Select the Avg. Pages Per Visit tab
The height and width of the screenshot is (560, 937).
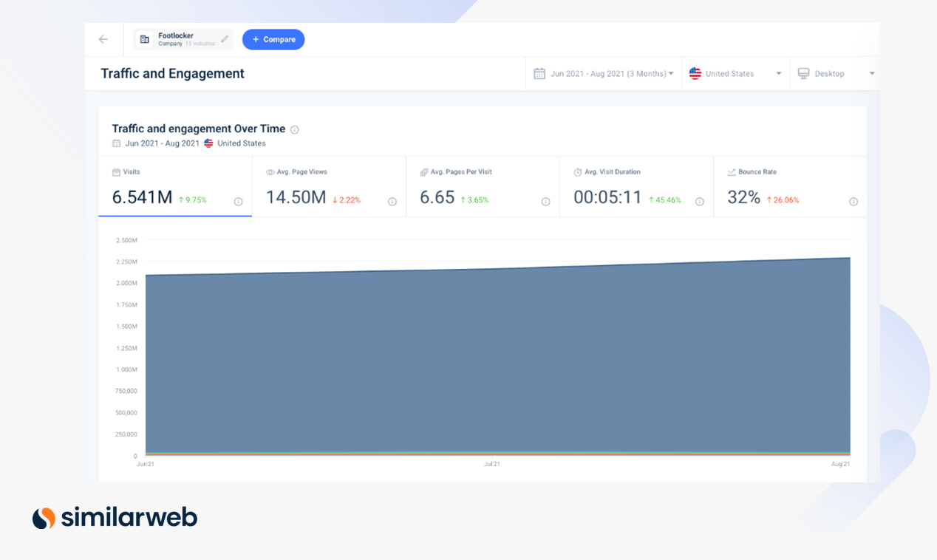pos(483,186)
